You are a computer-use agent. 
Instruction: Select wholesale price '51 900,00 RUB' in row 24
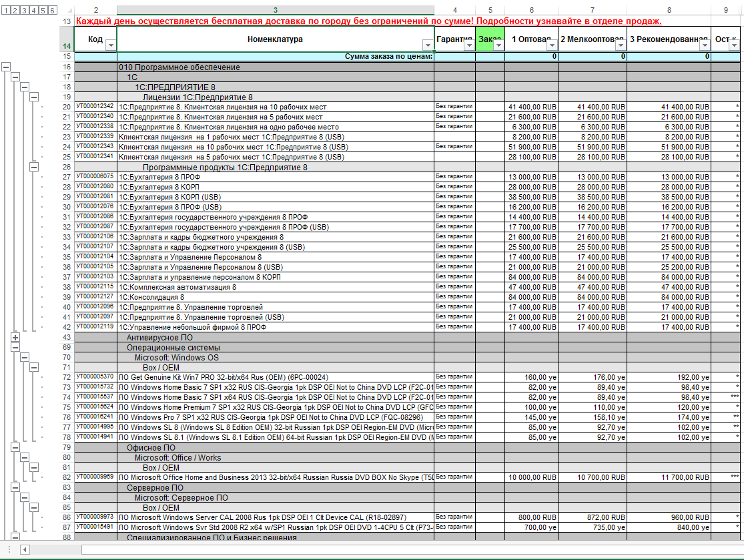[x=531, y=147]
